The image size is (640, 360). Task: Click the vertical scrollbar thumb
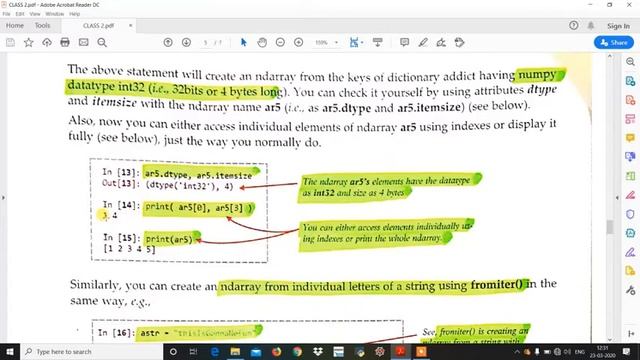(610, 227)
